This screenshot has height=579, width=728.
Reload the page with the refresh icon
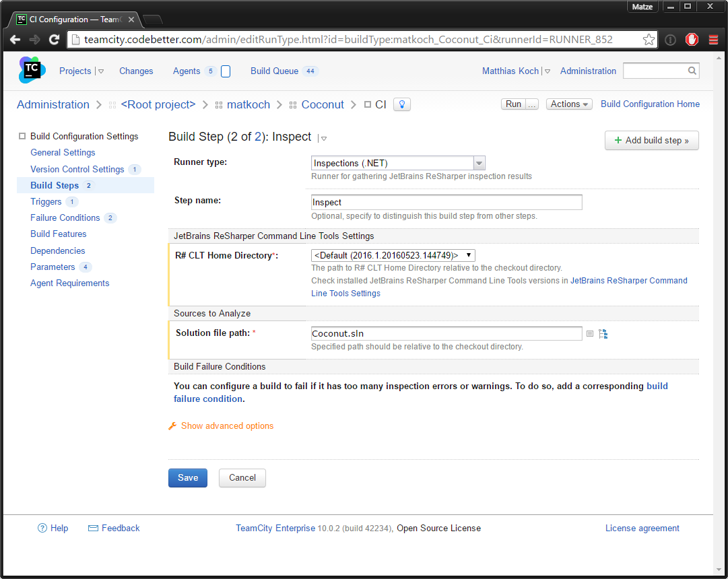point(55,40)
